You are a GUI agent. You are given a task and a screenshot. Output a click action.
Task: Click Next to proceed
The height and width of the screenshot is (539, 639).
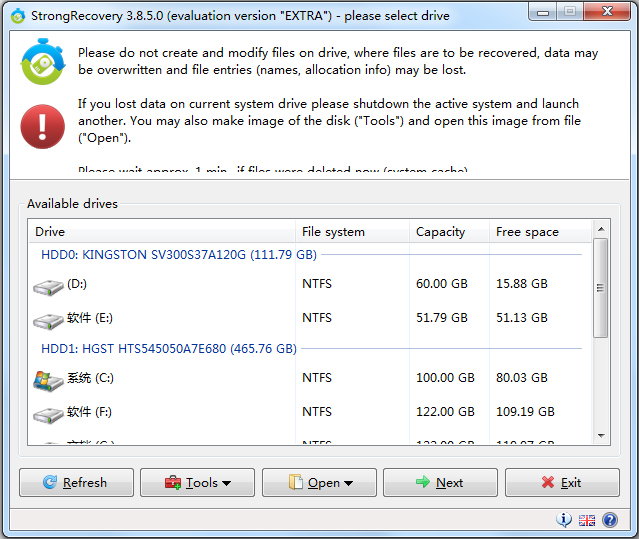[x=440, y=483]
